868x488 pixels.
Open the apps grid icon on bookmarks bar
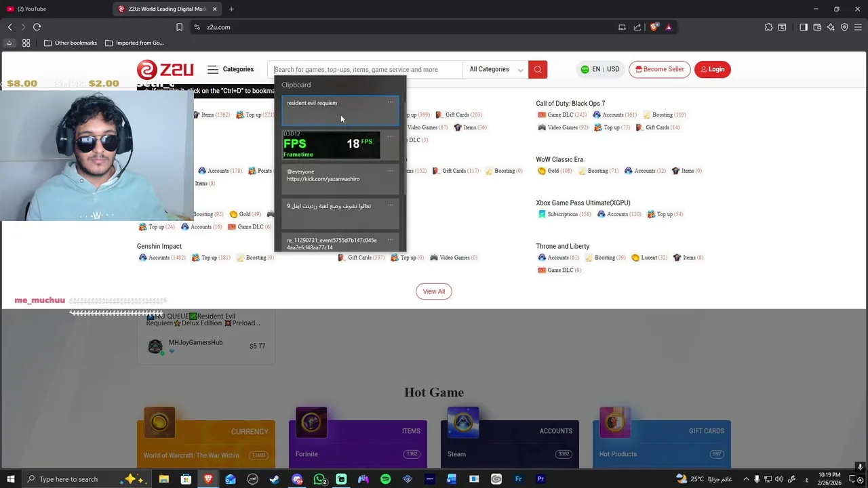coord(26,43)
